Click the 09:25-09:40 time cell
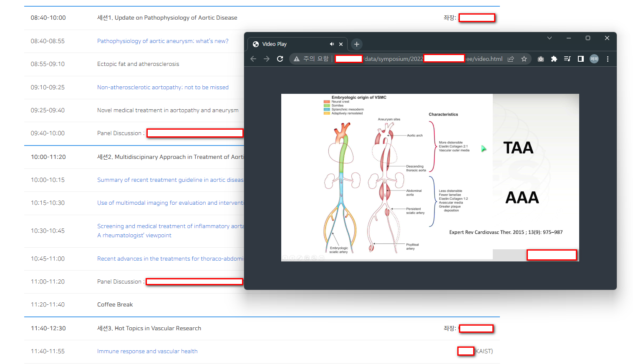The width and height of the screenshot is (633, 364). pos(48,110)
